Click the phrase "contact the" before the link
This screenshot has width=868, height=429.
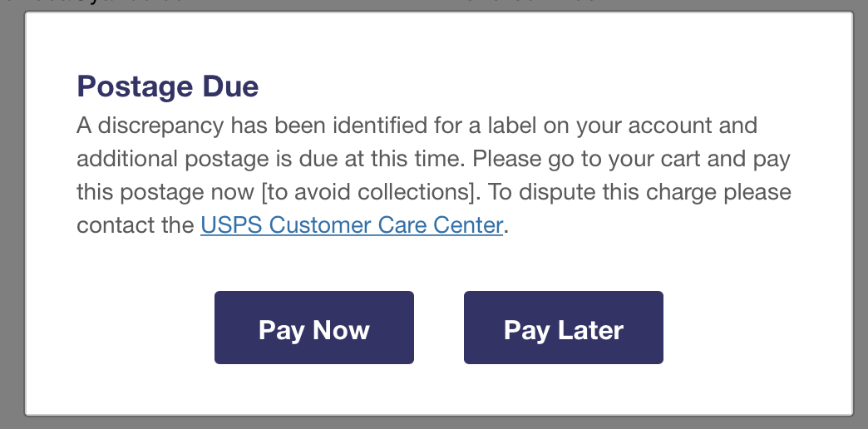point(135,225)
